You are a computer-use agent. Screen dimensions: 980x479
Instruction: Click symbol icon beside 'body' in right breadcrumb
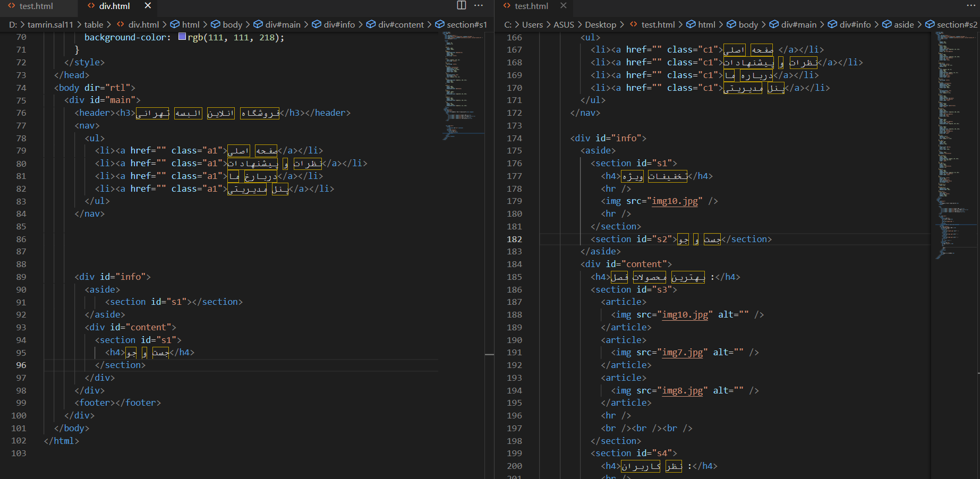tap(731, 24)
